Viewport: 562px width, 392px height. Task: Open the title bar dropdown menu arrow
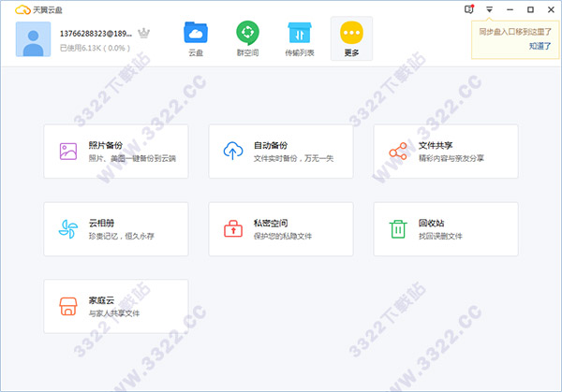[x=489, y=9]
